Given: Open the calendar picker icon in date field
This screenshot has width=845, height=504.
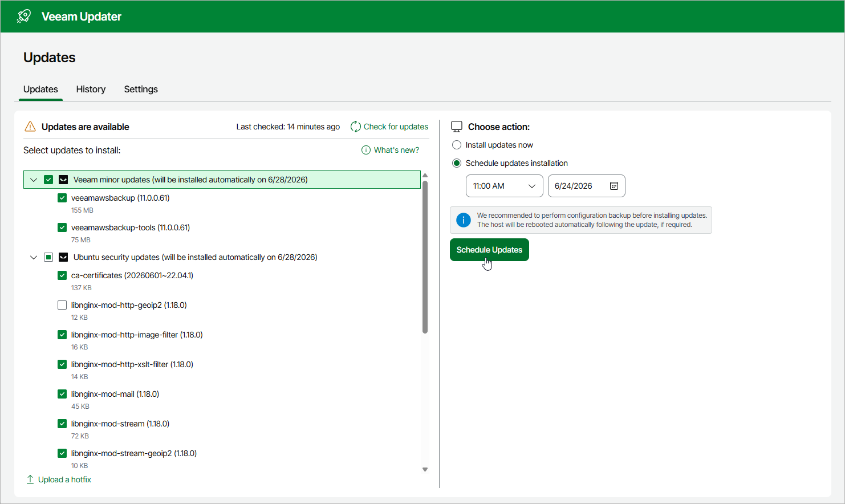Looking at the screenshot, I should 614,186.
